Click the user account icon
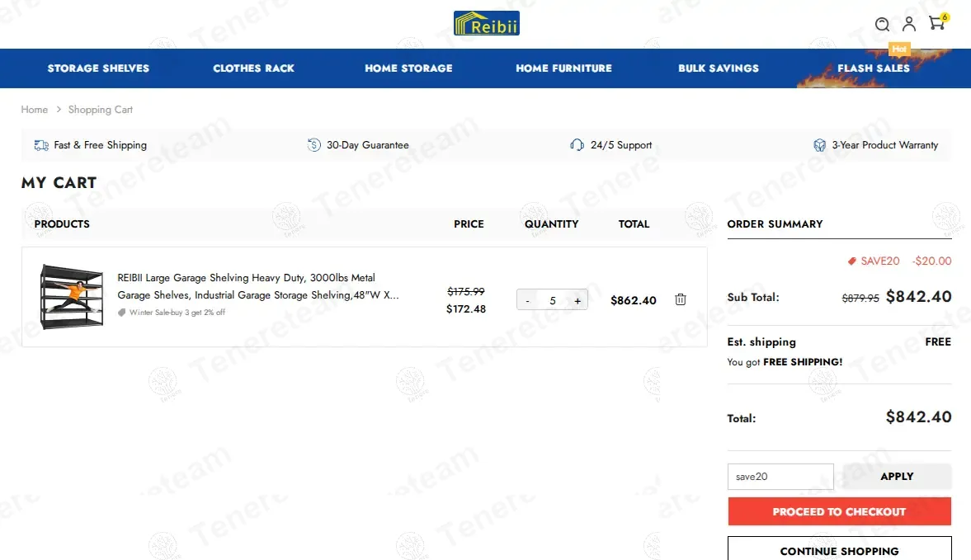Image resolution: width=971 pixels, height=560 pixels. 909,24
